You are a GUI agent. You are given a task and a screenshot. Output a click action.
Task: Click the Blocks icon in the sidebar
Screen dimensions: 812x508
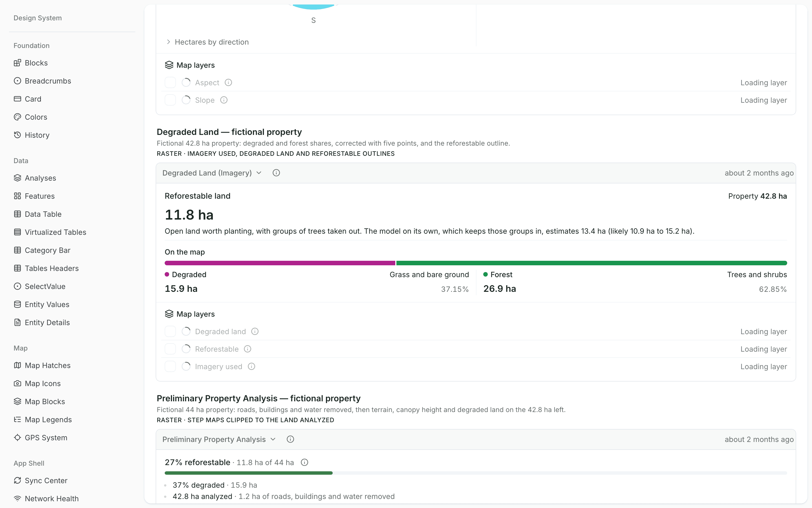click(17, 63)
